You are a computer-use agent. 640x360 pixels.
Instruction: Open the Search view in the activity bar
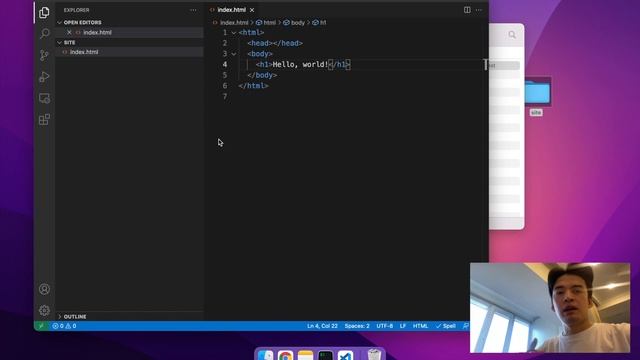pyautogui.click(x=44, y=33)
